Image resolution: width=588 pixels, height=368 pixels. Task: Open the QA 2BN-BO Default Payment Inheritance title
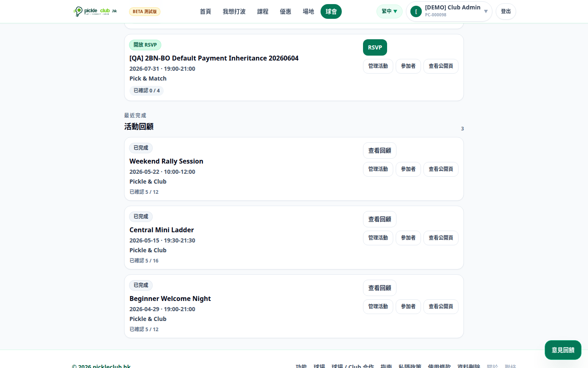[x=214, y=58]
